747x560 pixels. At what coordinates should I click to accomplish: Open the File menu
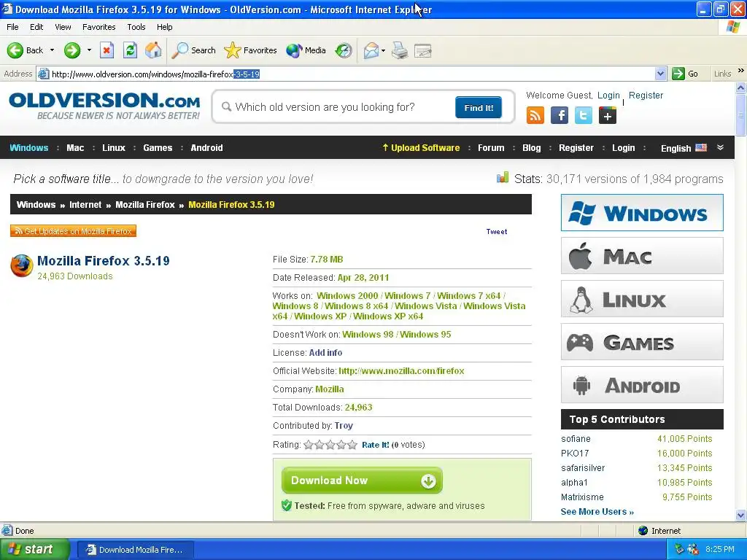coord(12,27)
